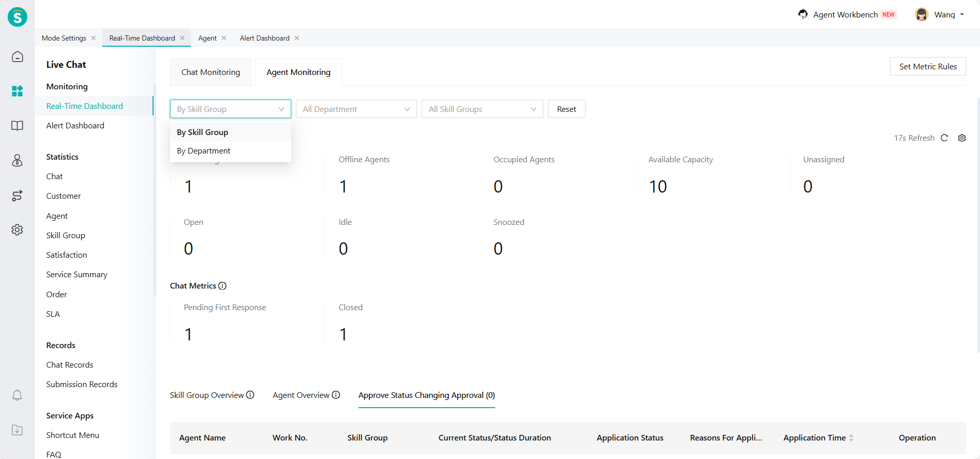Switch to Mode Settings page tab
The height and width of the screenshot is (459, 980).
(x=64, y=38)
